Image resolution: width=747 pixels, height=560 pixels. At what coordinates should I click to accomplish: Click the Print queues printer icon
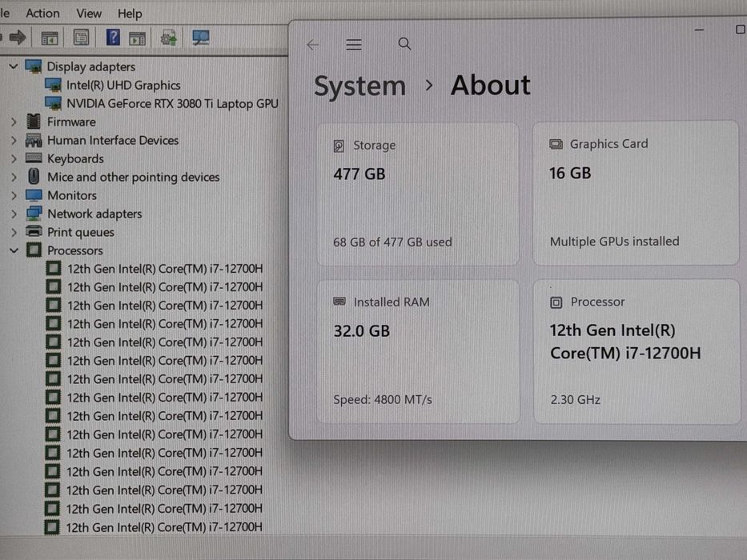click(34, 231)
